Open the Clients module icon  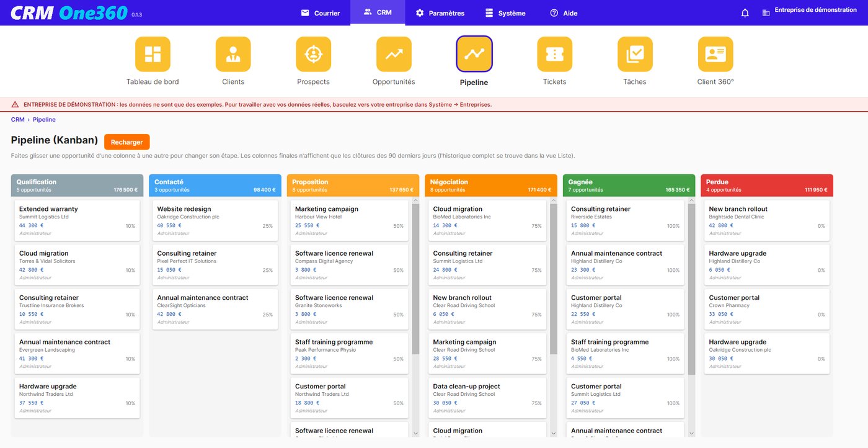pyautogui.click(x=233, y=54)
